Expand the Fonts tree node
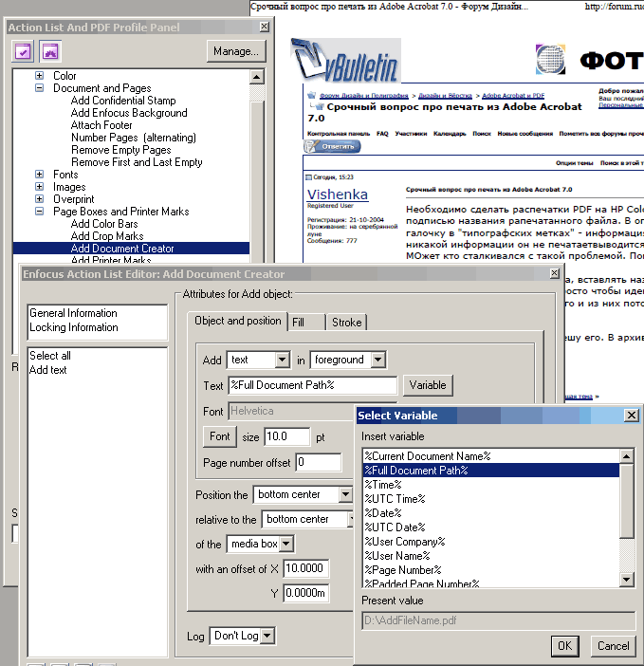This screenshot has height=666, width=644. 40,175
